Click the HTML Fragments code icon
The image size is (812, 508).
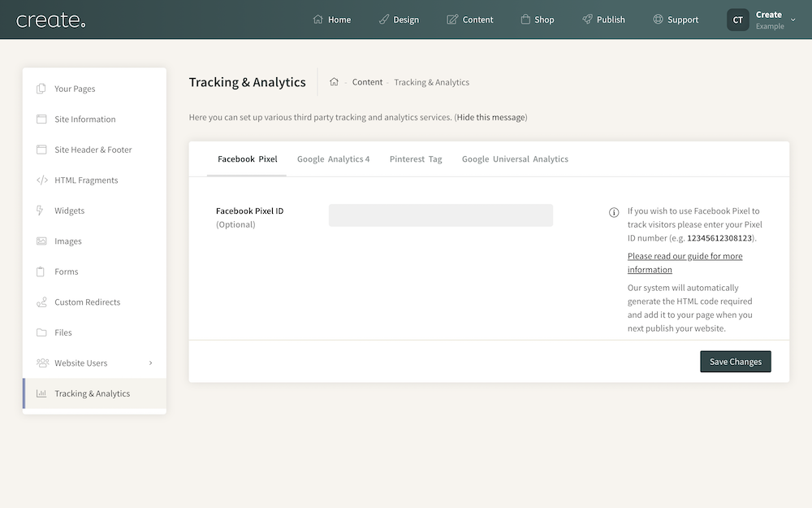coord(42,180)
